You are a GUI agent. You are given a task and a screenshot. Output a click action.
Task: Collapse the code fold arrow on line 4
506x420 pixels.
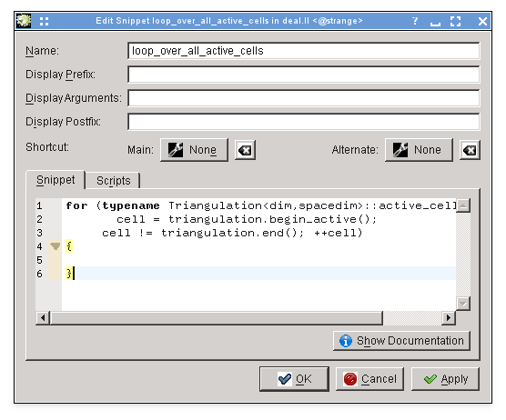point(56,246)
